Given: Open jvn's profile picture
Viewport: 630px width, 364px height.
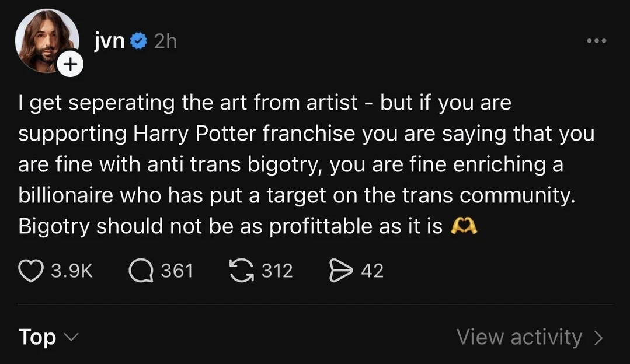Looking at the screenshot, I should click(x=47, y=41).
